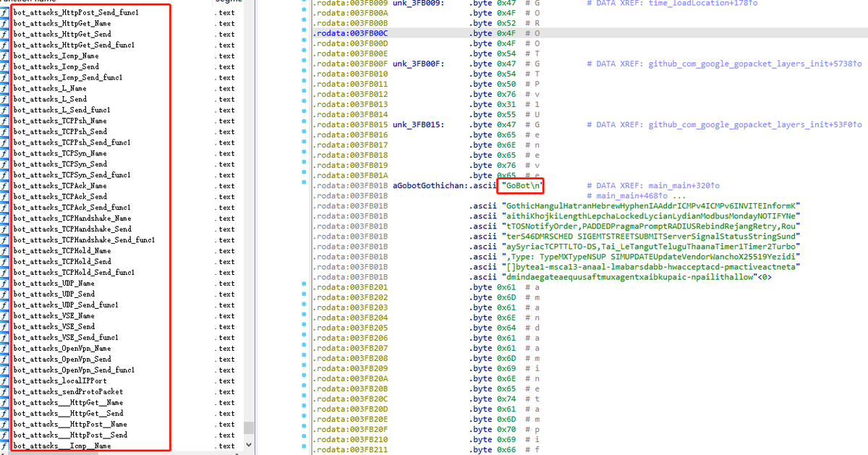
Task: Select function bot_attacks_TCPHandshake_Send
Action: [72, 229]
